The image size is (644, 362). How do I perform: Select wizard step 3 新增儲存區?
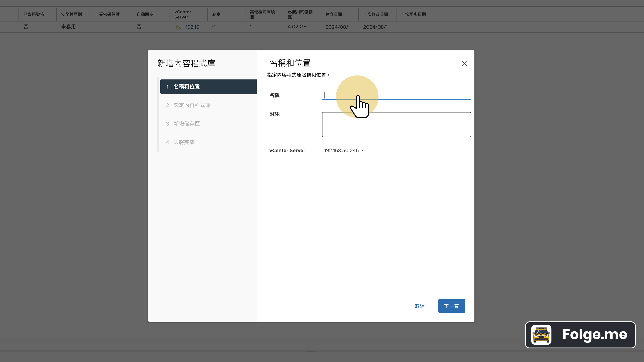(x=187, y=124)
